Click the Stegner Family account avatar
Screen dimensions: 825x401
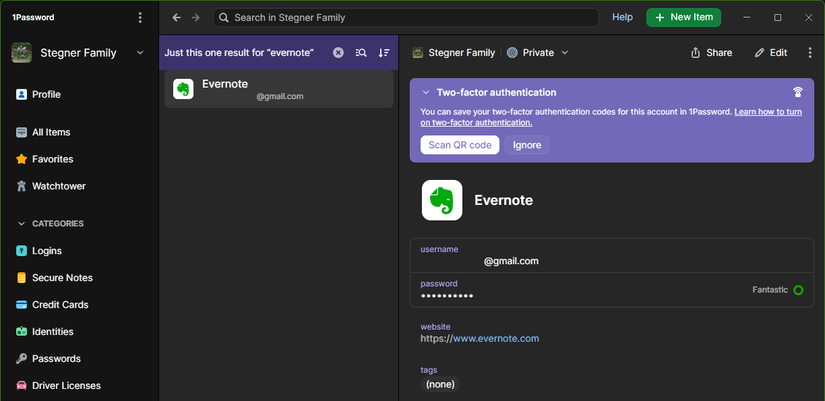(x=22, y=53)
